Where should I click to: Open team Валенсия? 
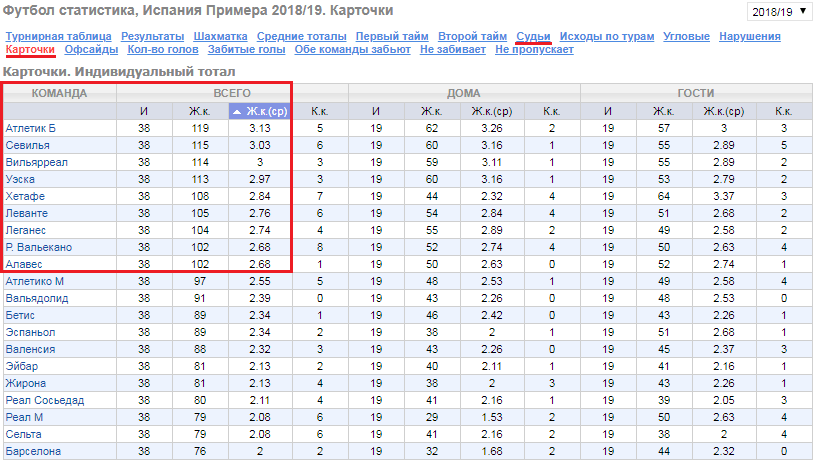pos(30,350)
